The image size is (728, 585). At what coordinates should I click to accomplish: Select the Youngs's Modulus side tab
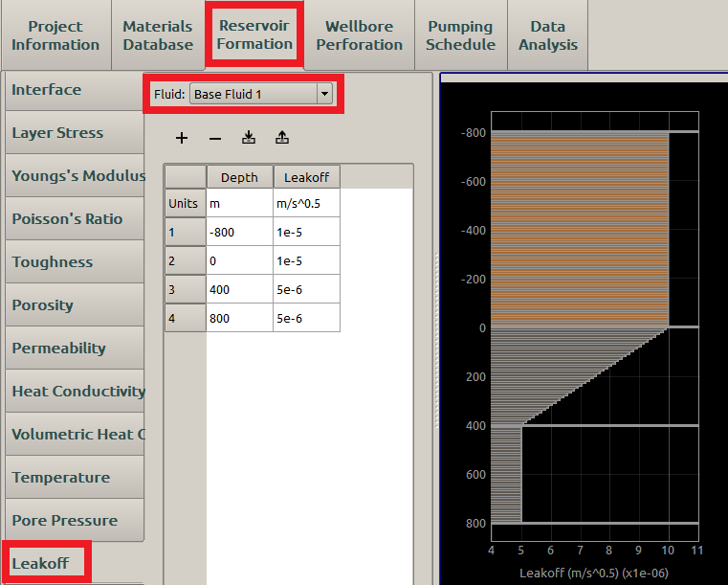tap(75, 176)
